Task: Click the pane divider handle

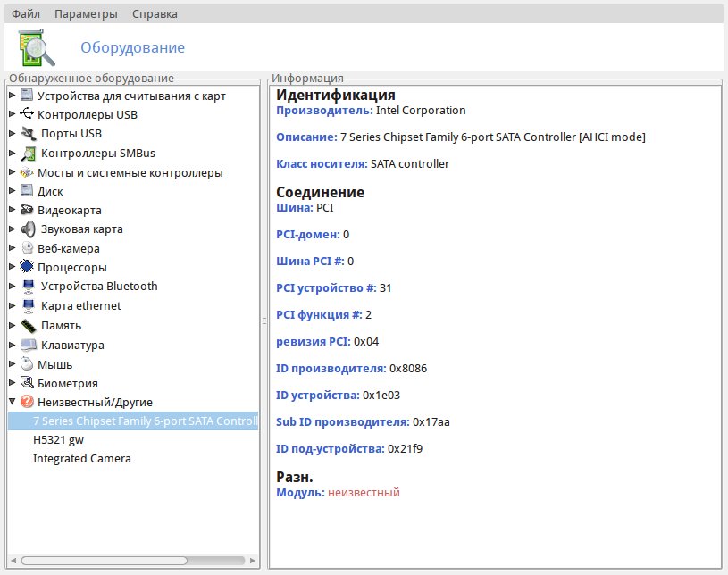Action: pos(264,321)
